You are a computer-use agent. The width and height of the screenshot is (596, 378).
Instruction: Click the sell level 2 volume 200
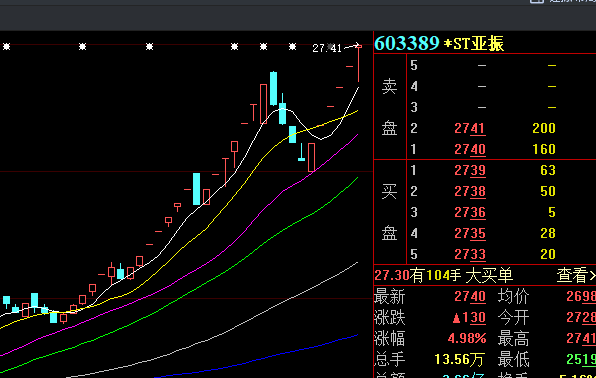(x=544, y=128)
